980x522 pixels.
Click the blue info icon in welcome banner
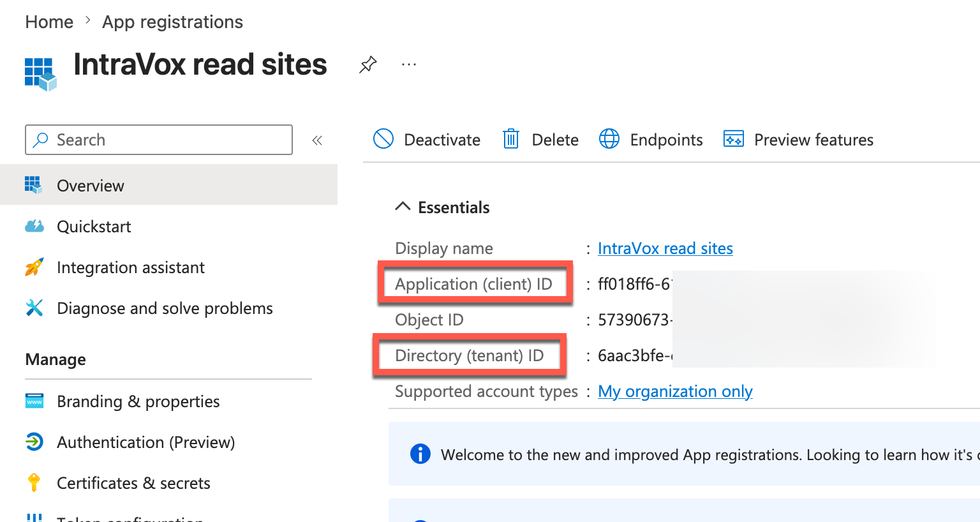pyautogui.click(x=420, y=454)
